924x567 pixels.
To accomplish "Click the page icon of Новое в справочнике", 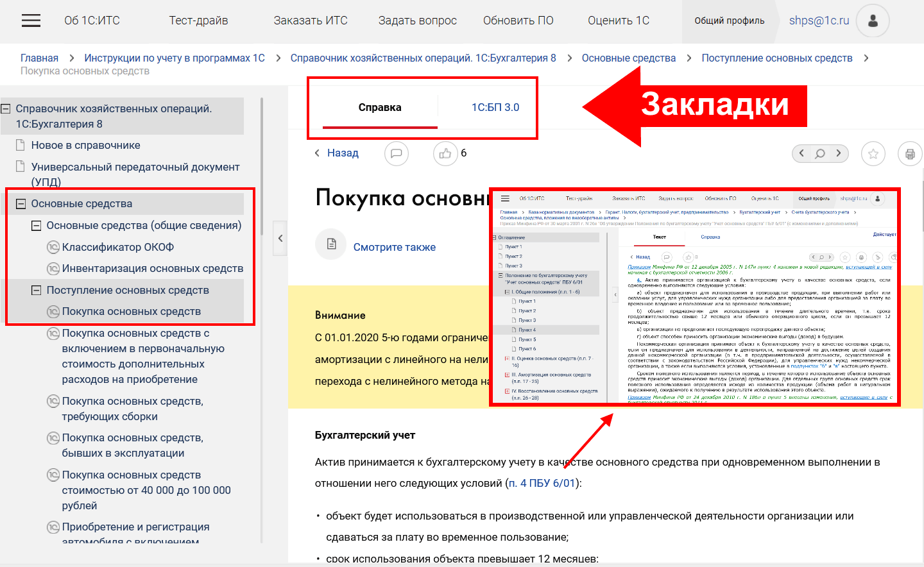I will pos(21,145).
